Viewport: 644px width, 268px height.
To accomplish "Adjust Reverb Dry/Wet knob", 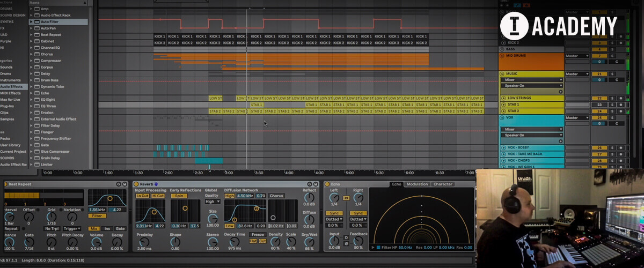I will [x=309, y=241].
